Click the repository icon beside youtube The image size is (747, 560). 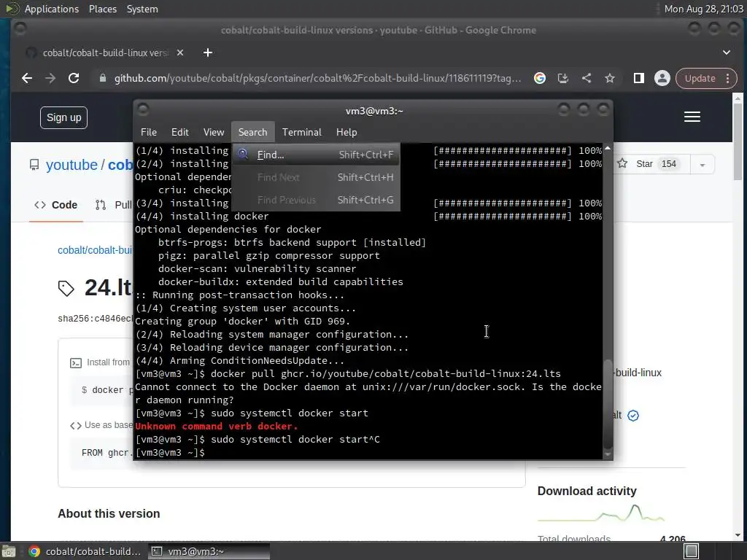[x=34, y=165]
